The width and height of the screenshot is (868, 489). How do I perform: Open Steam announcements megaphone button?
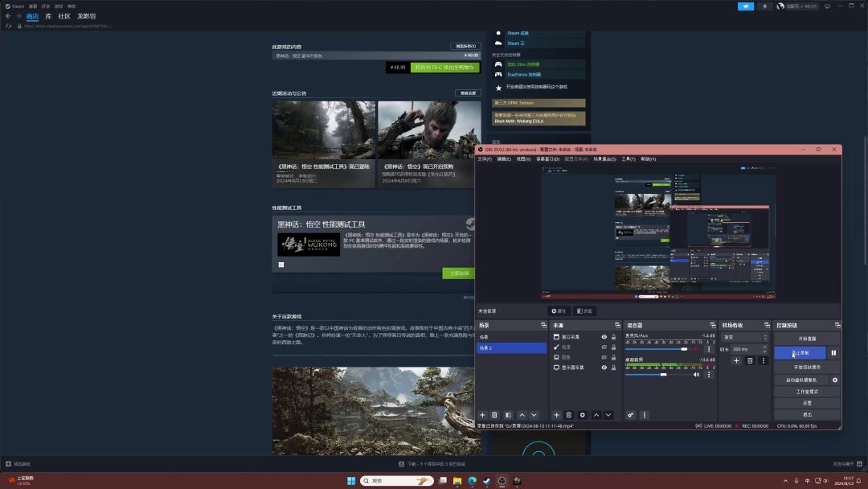coord(746,6)
